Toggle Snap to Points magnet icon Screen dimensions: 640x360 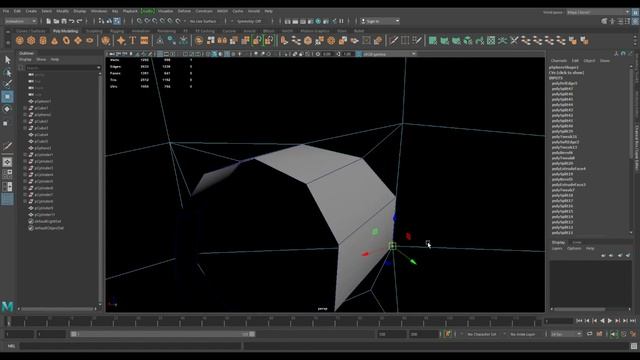click(x=155, y=21)
